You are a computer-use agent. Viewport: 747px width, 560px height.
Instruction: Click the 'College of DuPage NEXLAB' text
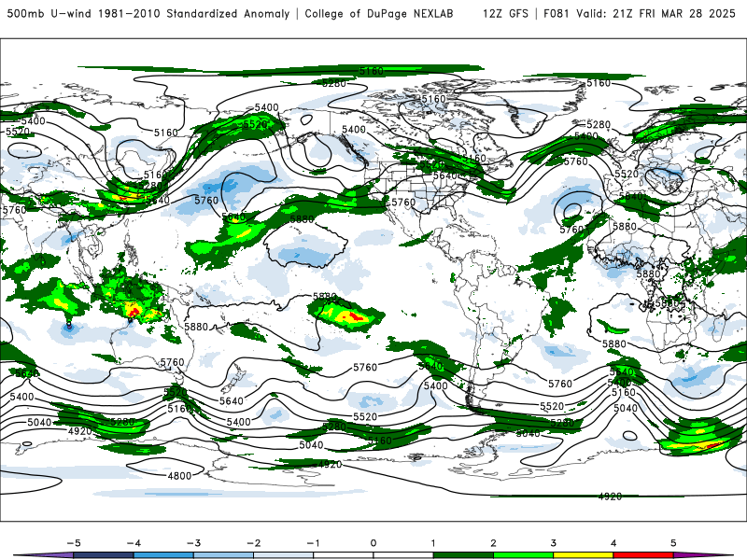(379, 14)
